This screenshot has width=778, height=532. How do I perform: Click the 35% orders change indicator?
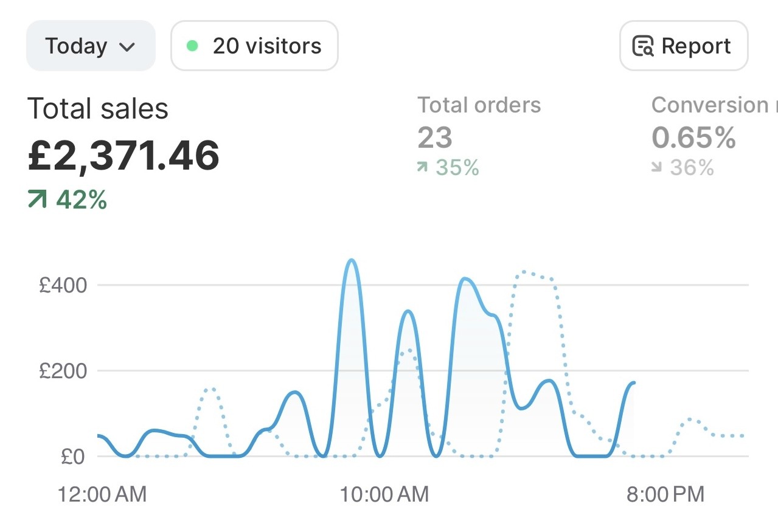(x=448, y=167)
